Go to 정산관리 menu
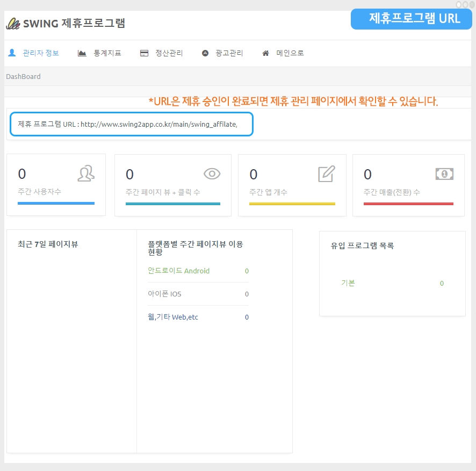The width and height of the screenshot is (476, 471). (169, 53)
